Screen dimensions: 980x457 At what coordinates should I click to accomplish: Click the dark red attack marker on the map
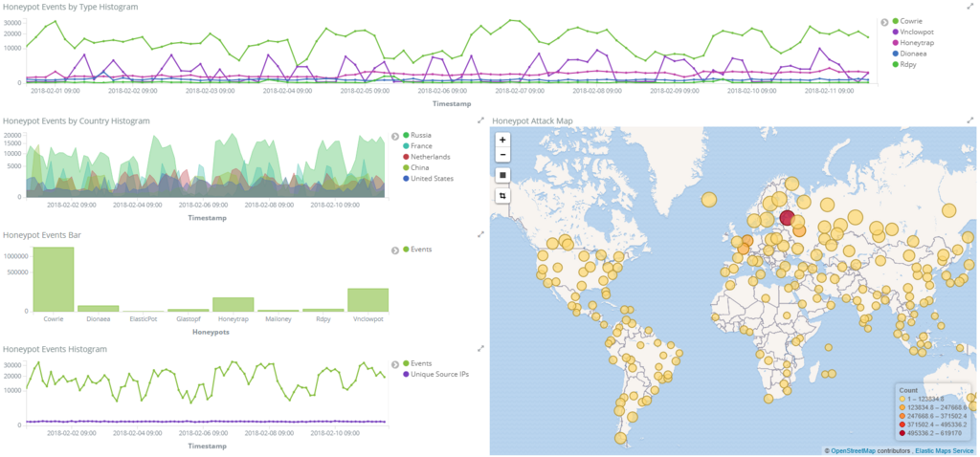(788, 218)
